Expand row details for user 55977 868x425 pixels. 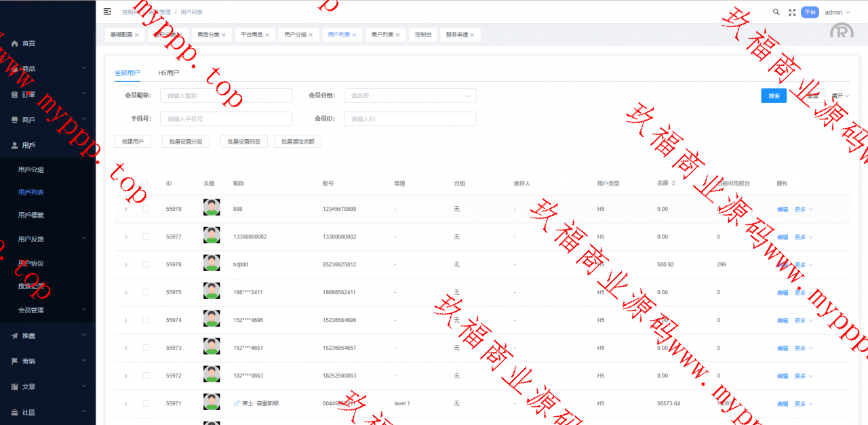click(x=125, y=237)
